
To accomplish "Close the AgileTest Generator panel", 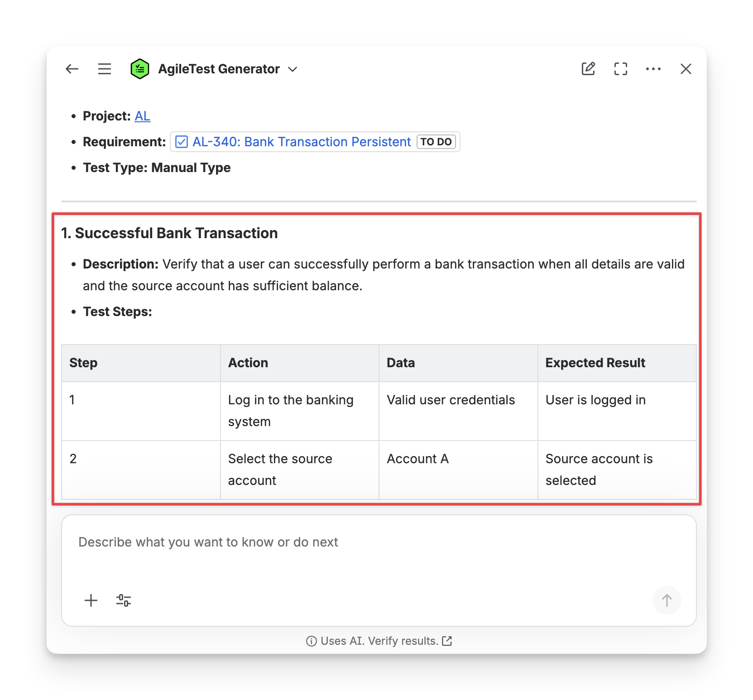I will pos(686,69).
